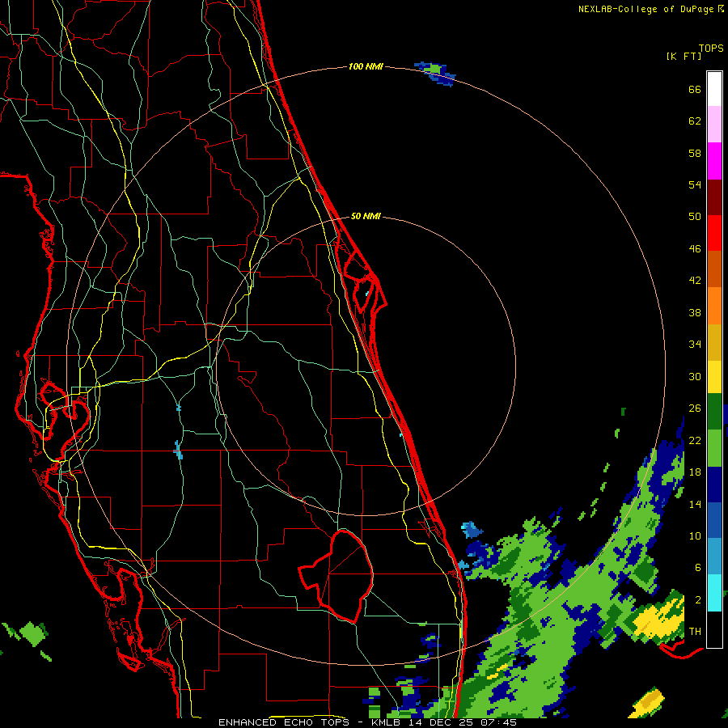Pick the dark red (maroon) legend swatch

(x=714, y=197)
